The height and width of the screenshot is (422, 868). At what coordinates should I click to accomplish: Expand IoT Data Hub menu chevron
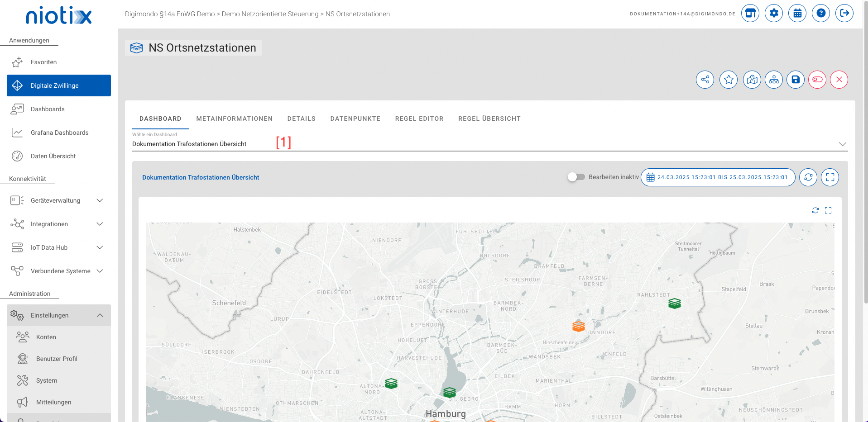pos(100,247)
